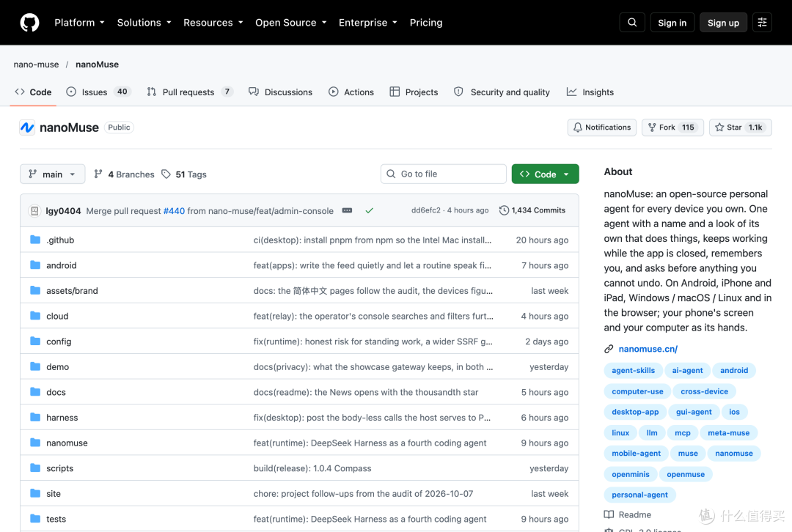792x532 pixels.
Task: Open the green Code dropdown button
Action: [545, 174]
